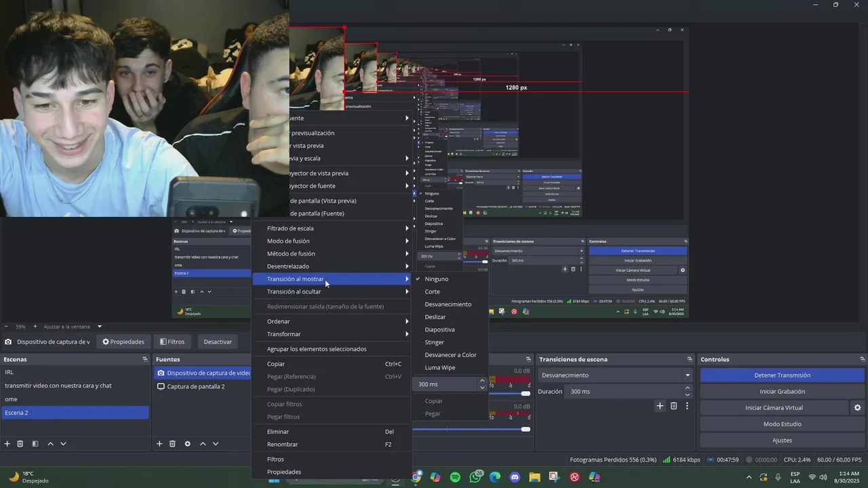Image resolution: width=868 pixels, height=488 pixels.
Task: Expand the Transformar submenu
Action: (332, 334)
